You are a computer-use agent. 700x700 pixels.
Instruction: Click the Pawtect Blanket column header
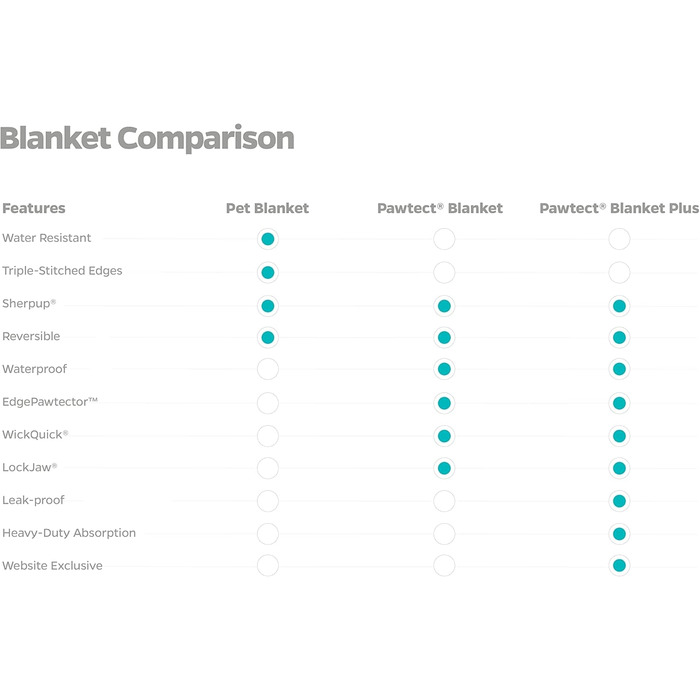tap(440, 208)
